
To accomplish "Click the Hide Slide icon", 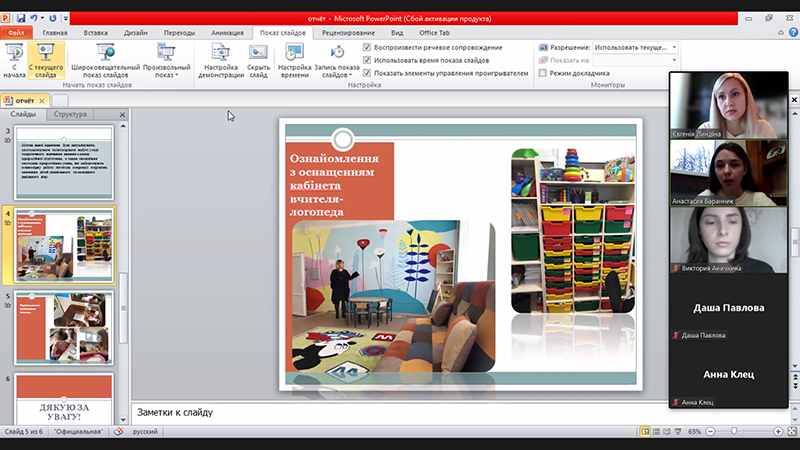I will [x=258, y=60].
